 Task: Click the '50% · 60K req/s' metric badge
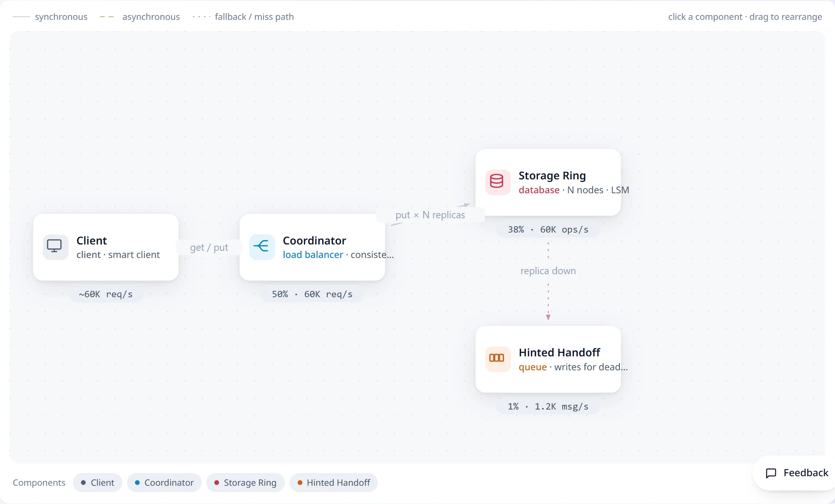coord(312,294)
